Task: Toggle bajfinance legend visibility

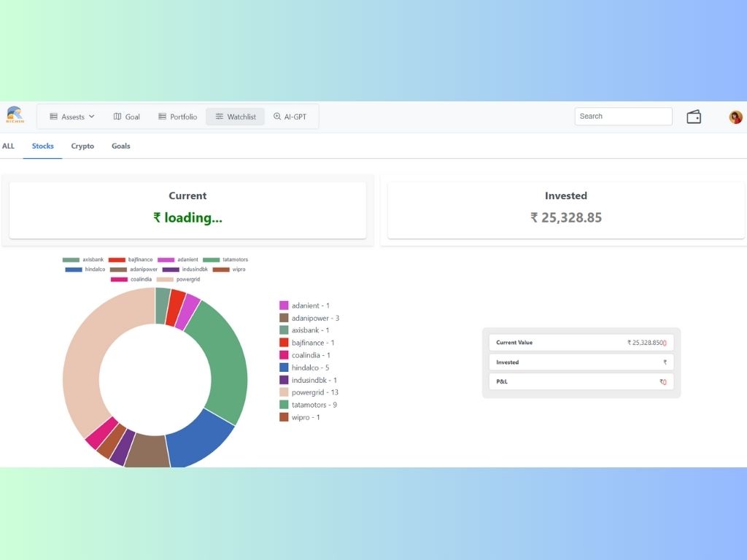Action: pos(131,260)
